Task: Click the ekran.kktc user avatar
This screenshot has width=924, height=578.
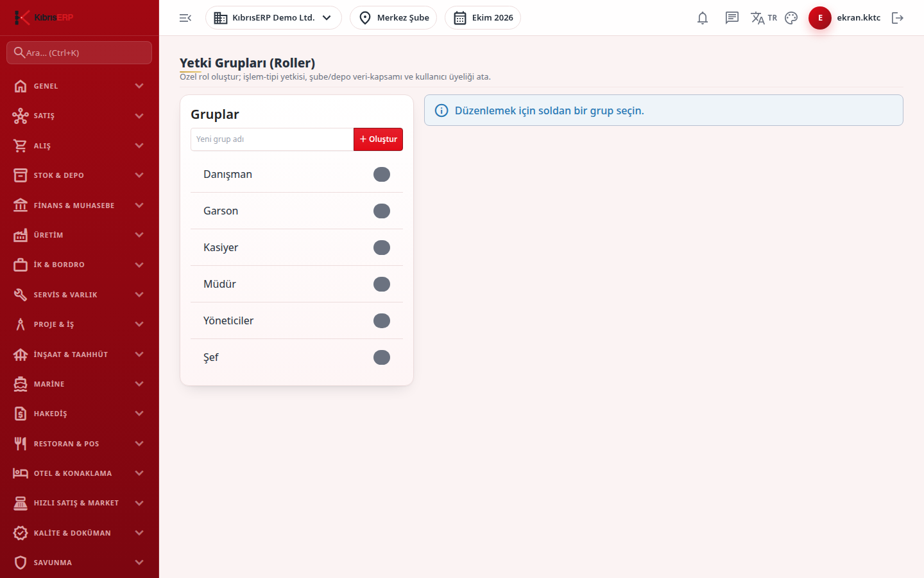Action: [820, 18]
